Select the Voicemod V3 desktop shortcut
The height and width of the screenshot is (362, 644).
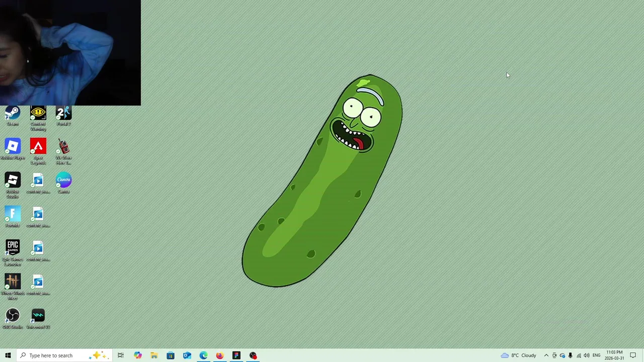pyautogui.click(x=38, y=318)
